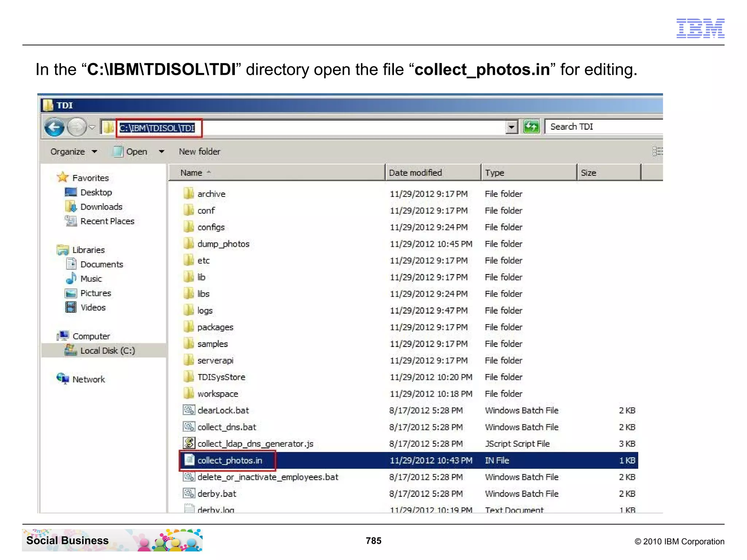Select clearLock.bat batch file icon
Image resolution: width=747 pixels, height=560 pixels.
pos(189,410)
